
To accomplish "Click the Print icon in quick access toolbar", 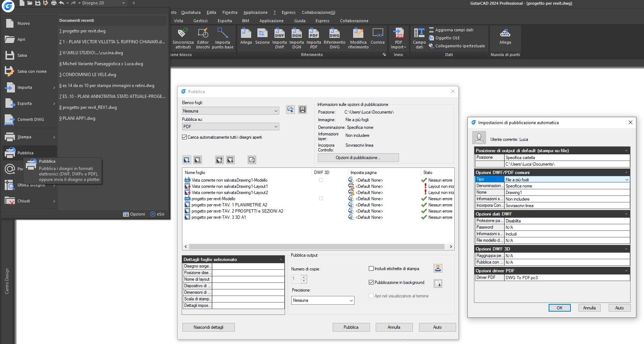I will 54,3.
